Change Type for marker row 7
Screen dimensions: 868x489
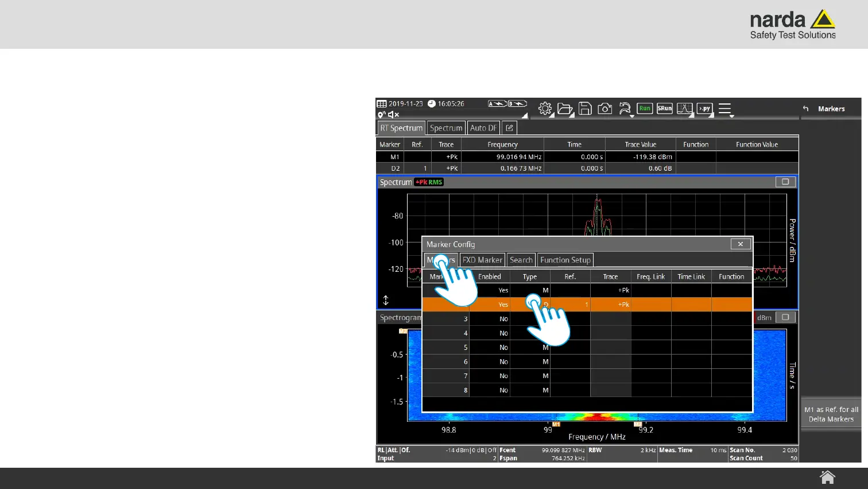point(530,376)
